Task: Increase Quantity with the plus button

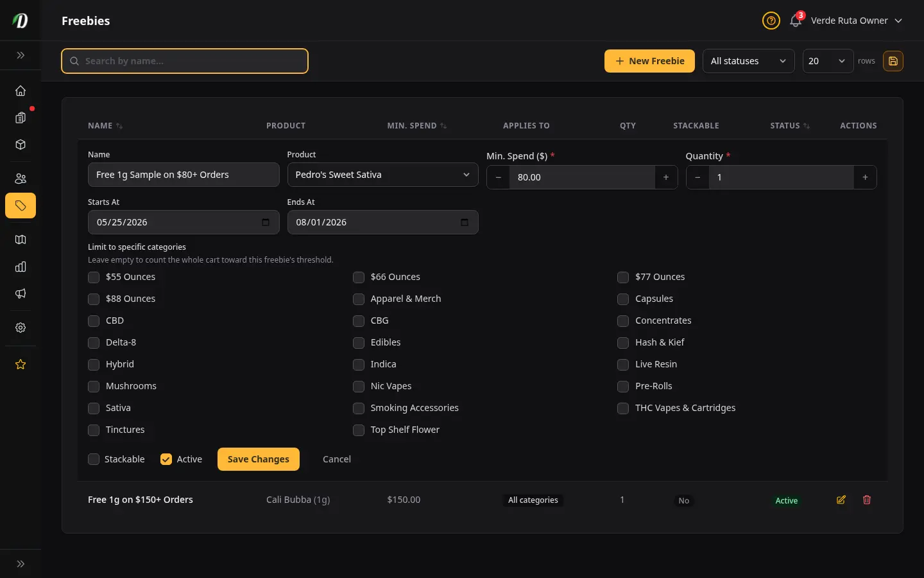Action: 865,177
